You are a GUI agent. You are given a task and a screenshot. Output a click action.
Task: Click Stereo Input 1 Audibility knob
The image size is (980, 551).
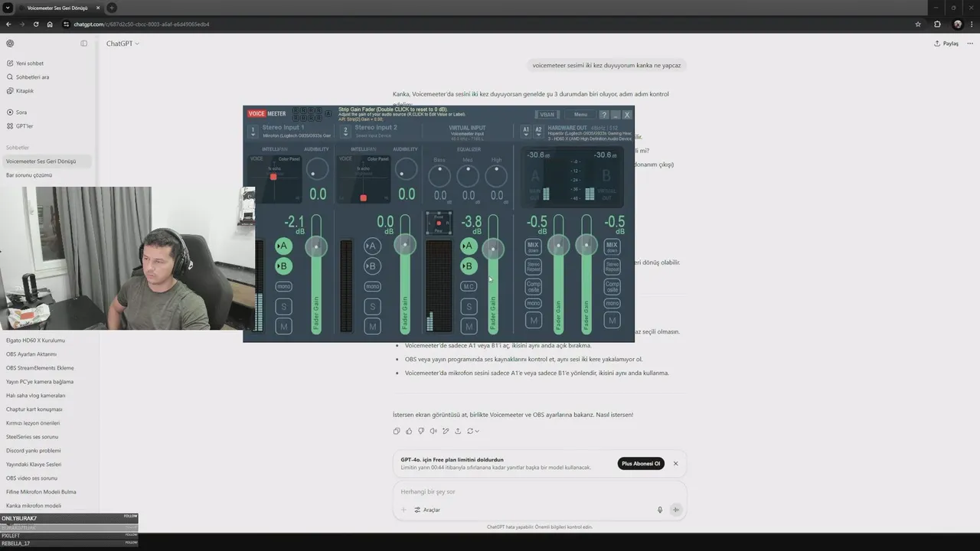pyautogui.click(x=317, y=169)
